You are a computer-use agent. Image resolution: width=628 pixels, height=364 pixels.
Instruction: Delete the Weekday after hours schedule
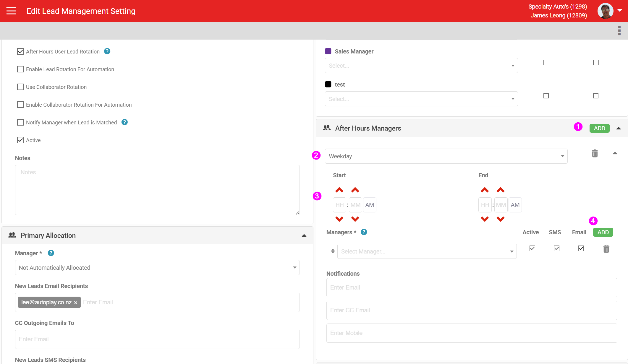(x=595, y=154)
